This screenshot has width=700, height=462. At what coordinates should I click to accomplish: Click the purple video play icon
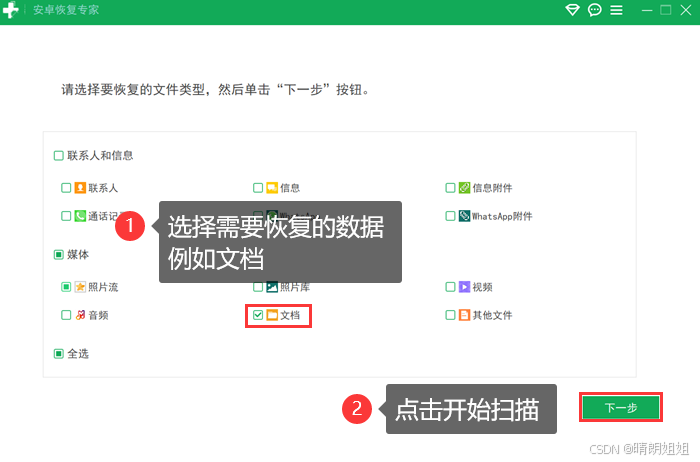[464, 287]
